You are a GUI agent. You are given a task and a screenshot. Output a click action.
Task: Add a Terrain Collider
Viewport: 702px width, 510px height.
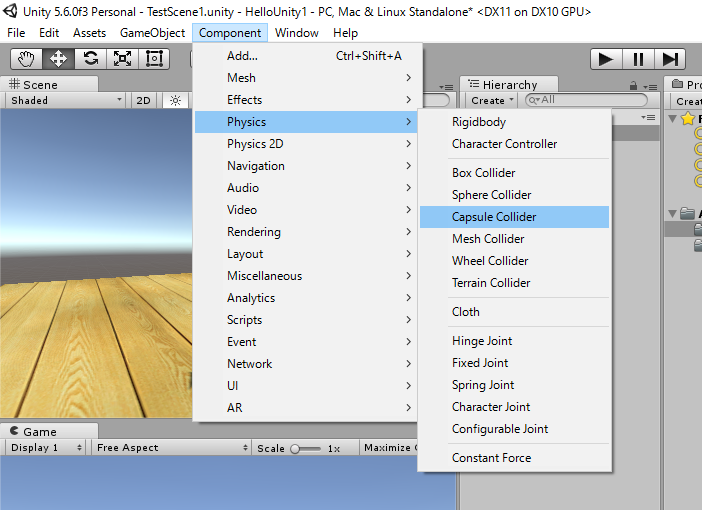(514, 283)
